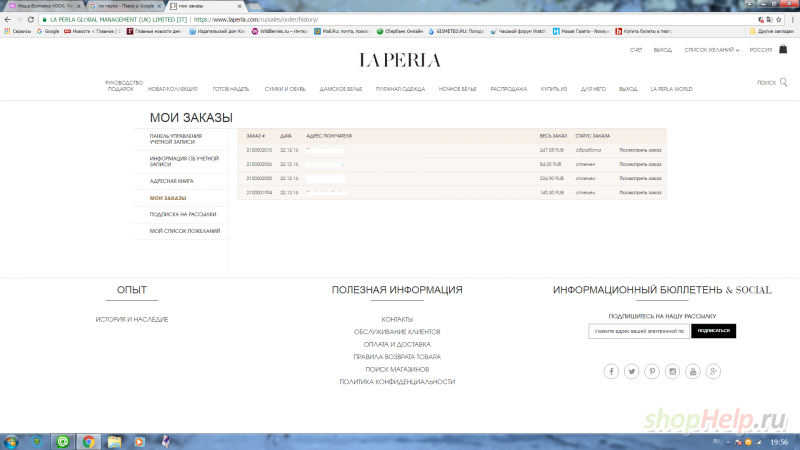The height and width of the screenshot is (450, 800).
Task: Open Распродажа menu
Action: coord(509,89)
